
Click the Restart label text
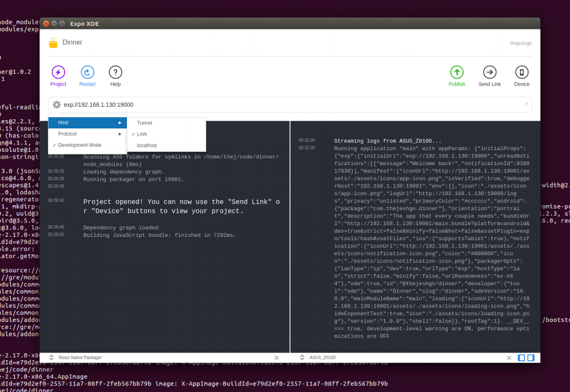87,84
